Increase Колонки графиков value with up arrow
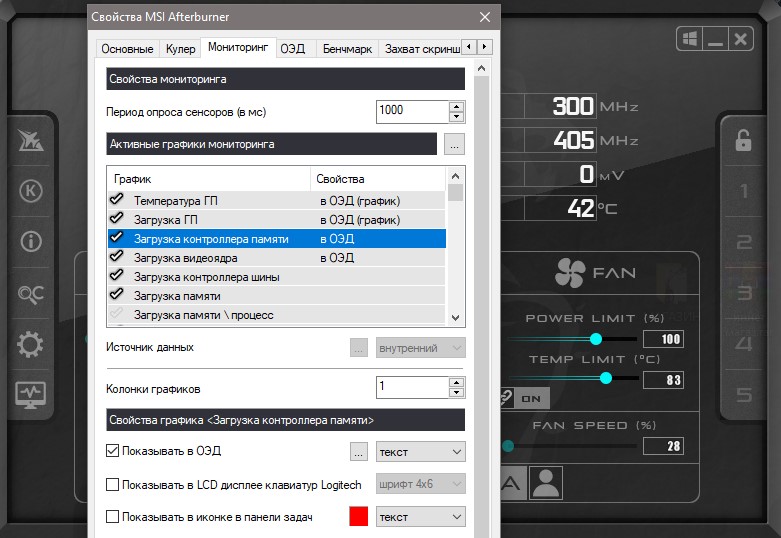This screenshot has width=781, height=538. click(x=456, y=382)
